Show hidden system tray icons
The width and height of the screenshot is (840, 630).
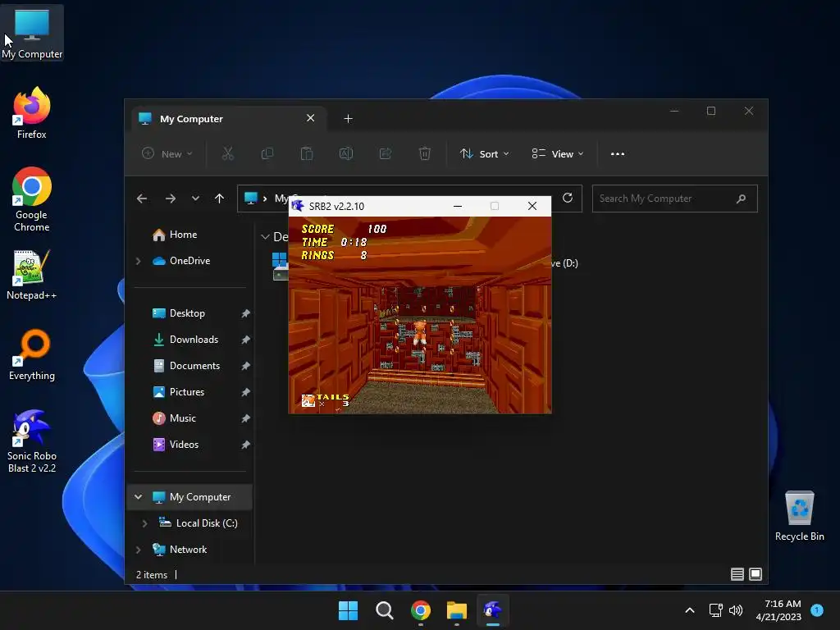[x=690, y=610]
